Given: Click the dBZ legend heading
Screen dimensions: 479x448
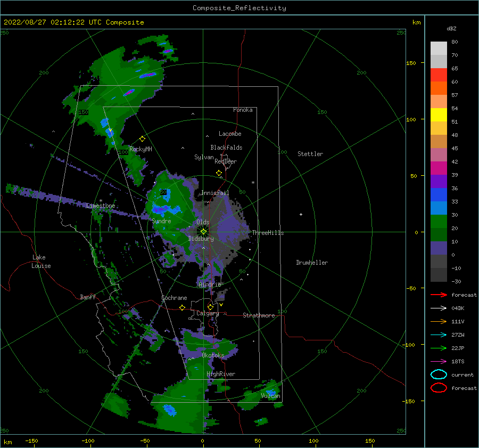Looking at the screenshot, I should pyautogui.click(x=451, y=28).
